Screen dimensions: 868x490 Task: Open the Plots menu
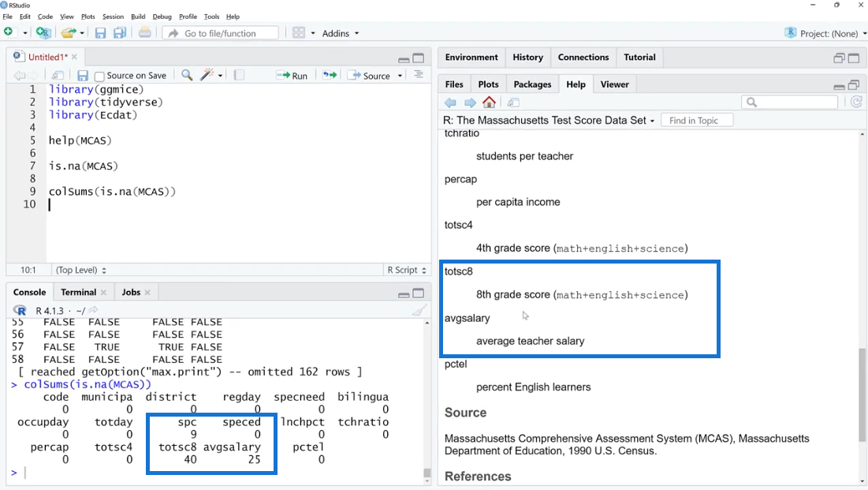pos(88,17)
